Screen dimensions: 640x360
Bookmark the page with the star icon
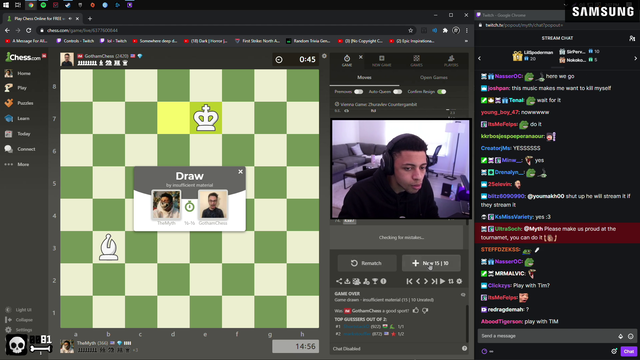point(411,30)
